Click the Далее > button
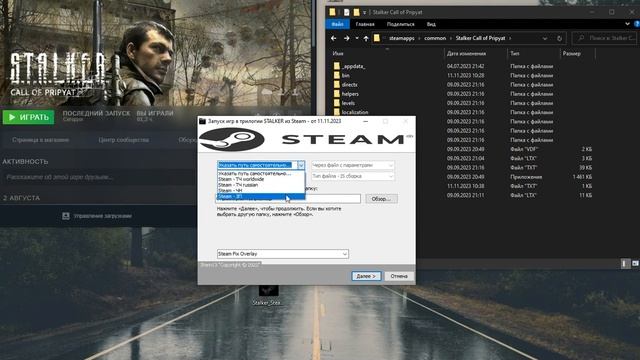 coord(366,276)
